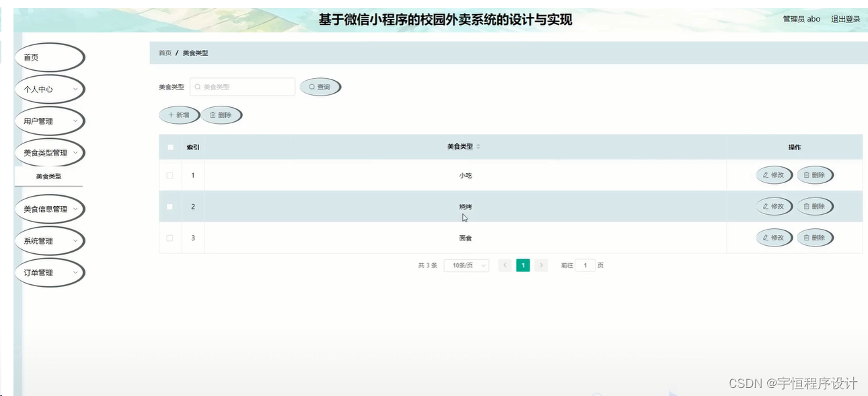Click the 退出登录 link at top right
868x396 pixels.
pos(844,19)
